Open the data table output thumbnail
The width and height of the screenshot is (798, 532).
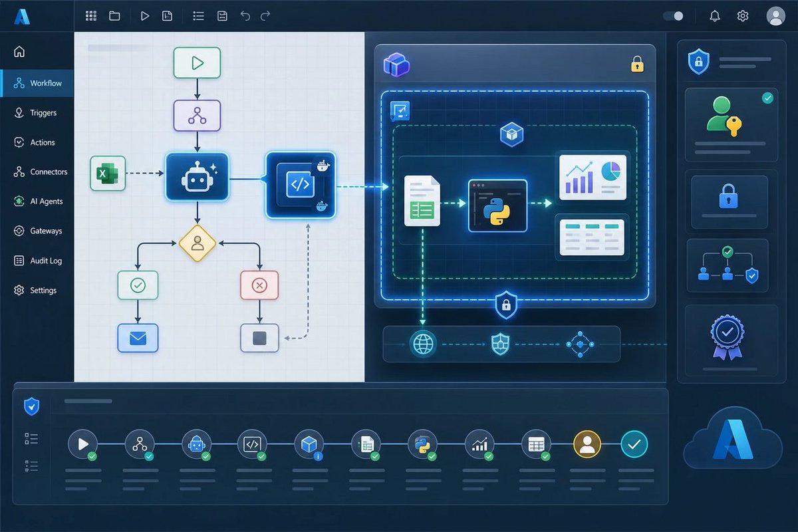(x=591, y=237)
